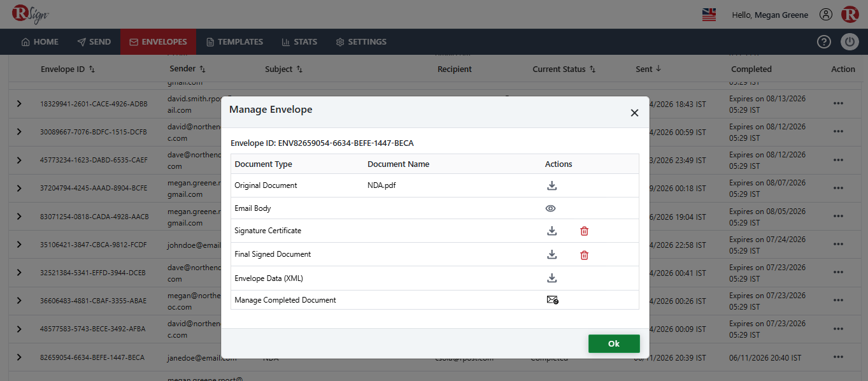Switch to the Stats tab

tap(299, 42)
